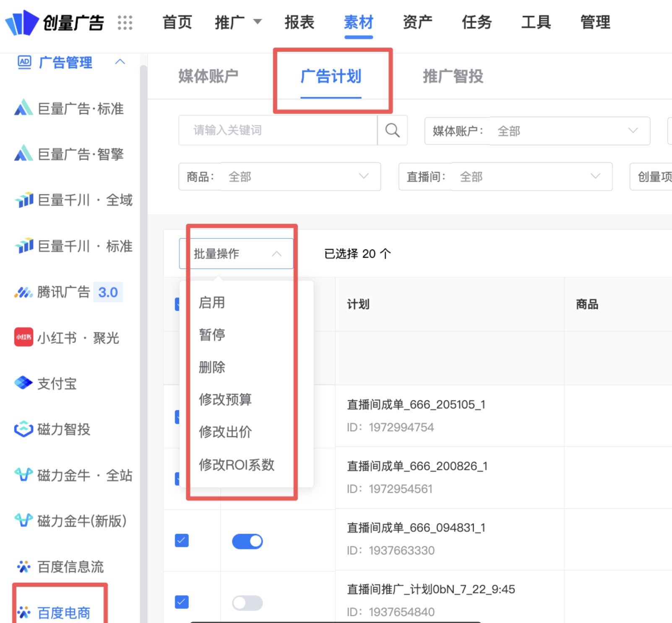The height and width of the screenshot is (623, 672).
Task: Open 工具 in top navigation
Action: pyautogui.click(x=536, y=22)
